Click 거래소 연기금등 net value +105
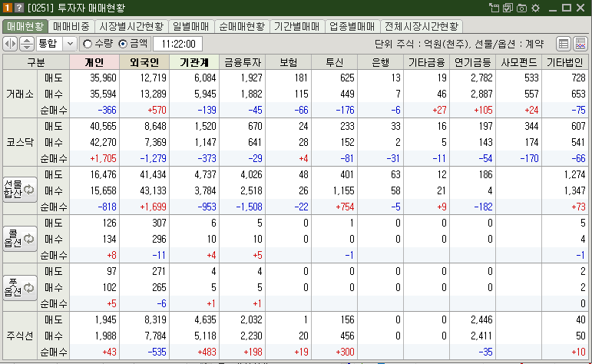The image size is (592, 364). click(483, 111)
